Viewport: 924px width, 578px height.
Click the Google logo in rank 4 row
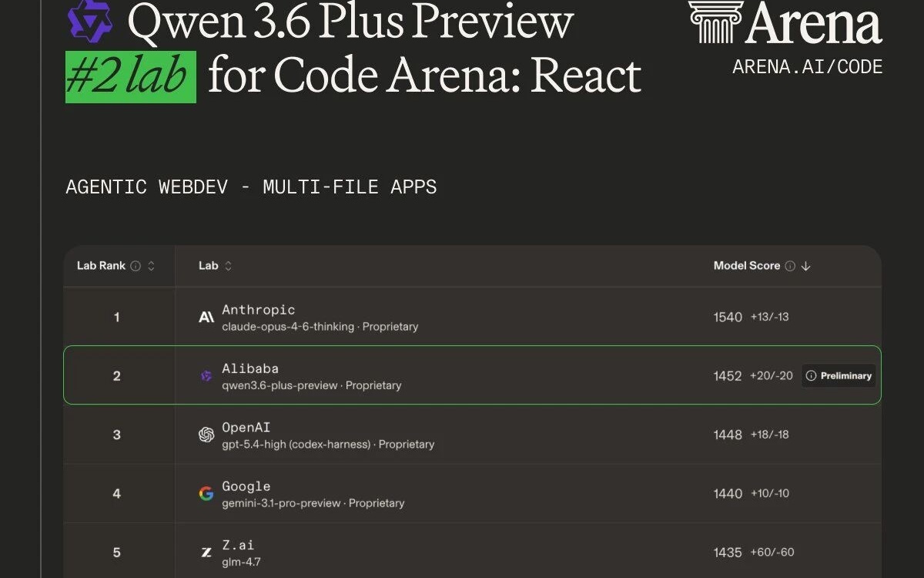point(205,493)
